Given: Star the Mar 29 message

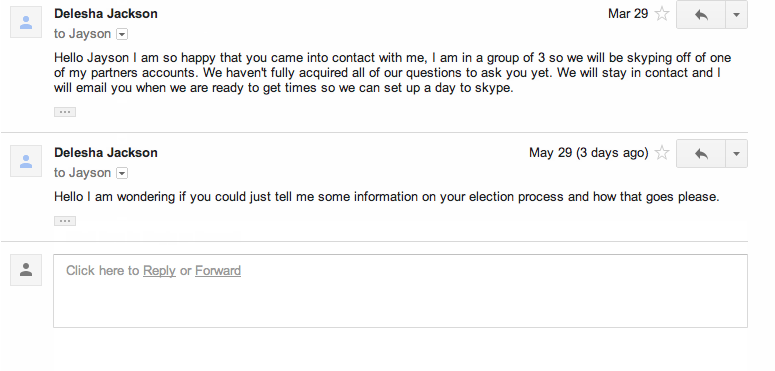Looking at the screenshot, I should 662,14.
